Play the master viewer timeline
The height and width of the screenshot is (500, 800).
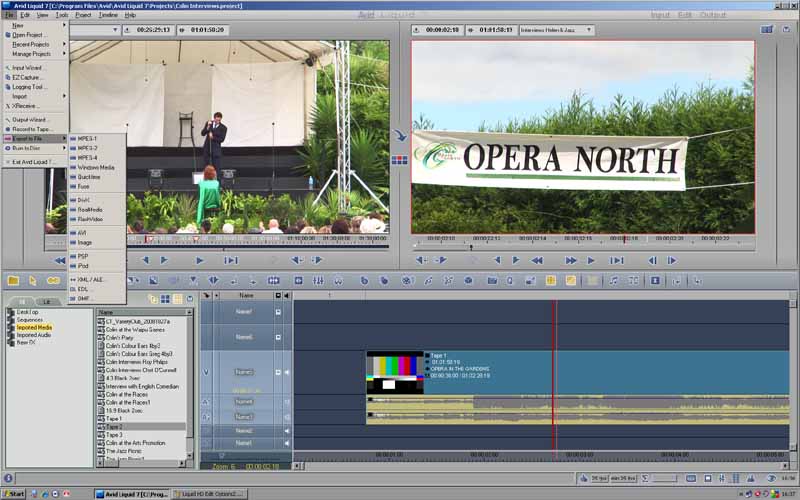click(591, 261)
